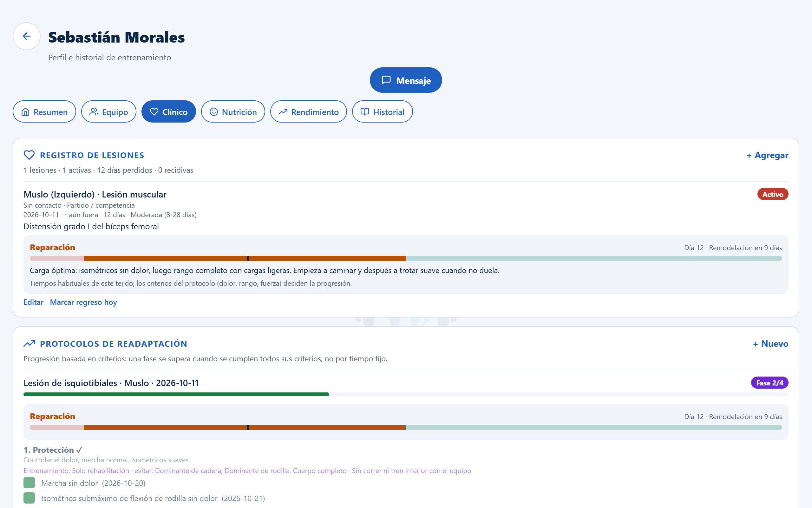Select the Rendimiento tab
812x508 pixels.
308,111
